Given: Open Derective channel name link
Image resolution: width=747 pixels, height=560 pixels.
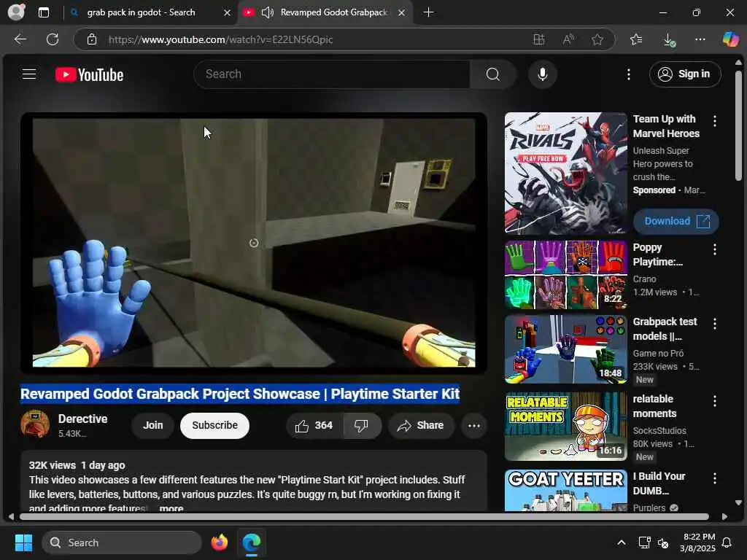Looking at the screenshot, I should pos(83,419).
